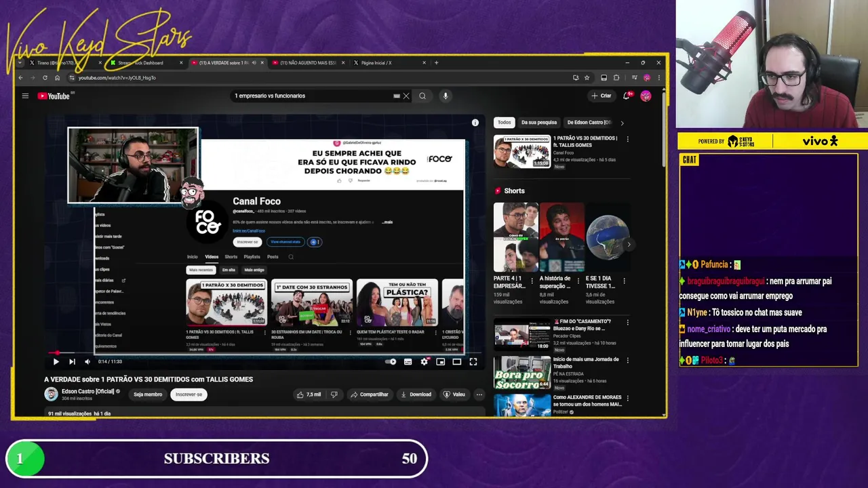Open a new browser tab with plus
Screen dimensions: 868x488
coord(436,63)
